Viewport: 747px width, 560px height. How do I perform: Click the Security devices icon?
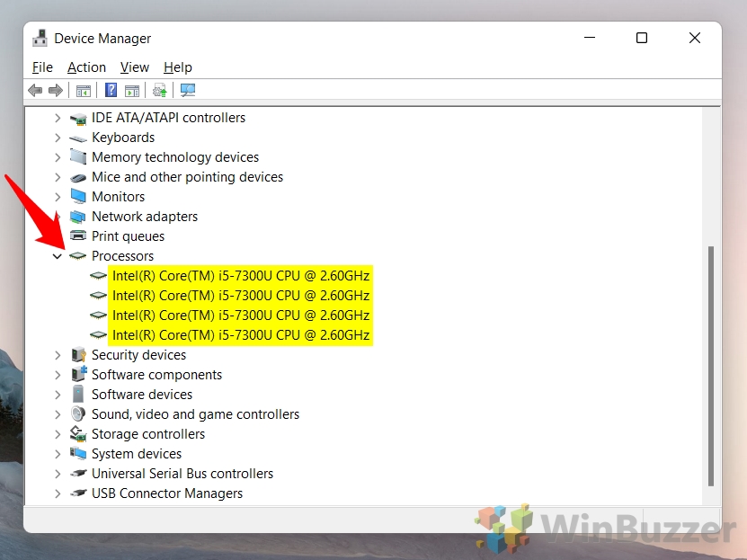[x=78, y=355]
